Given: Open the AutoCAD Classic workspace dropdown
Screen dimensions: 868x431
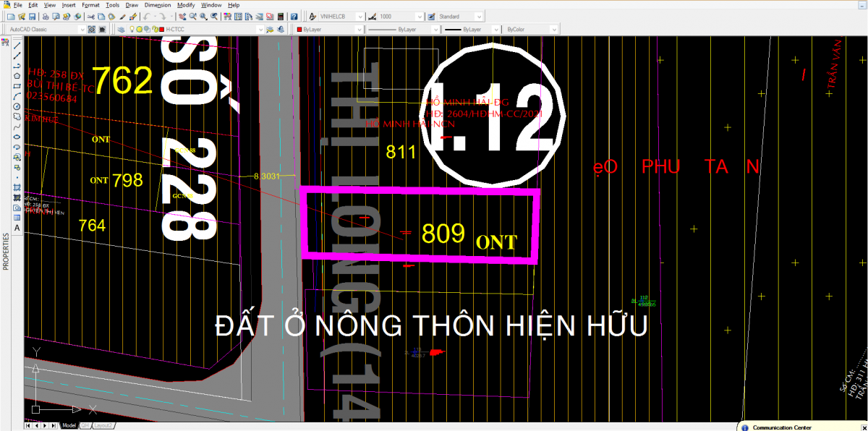Looking at the screenshot, I should [x=80, y=30].
